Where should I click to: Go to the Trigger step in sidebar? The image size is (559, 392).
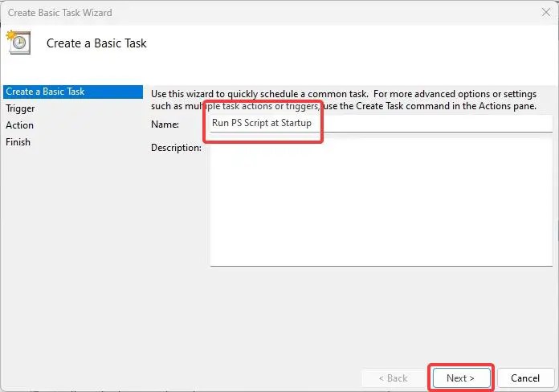tap(20, 108)
